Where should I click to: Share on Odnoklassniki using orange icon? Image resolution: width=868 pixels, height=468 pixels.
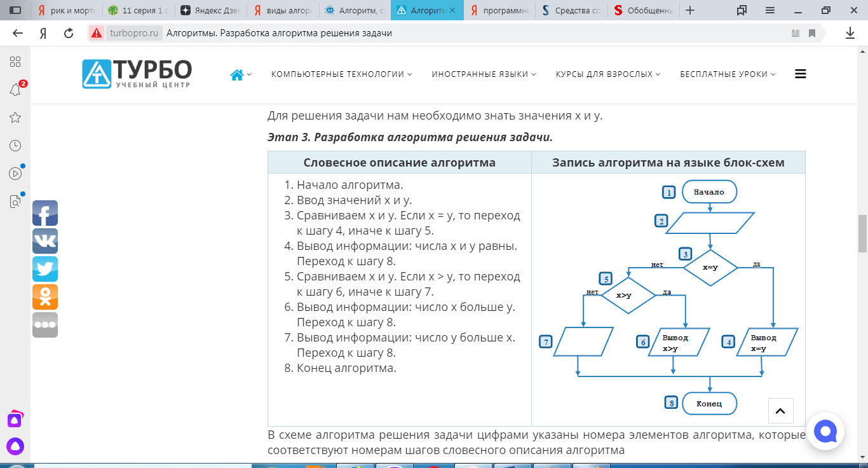(x=45, y=297)
